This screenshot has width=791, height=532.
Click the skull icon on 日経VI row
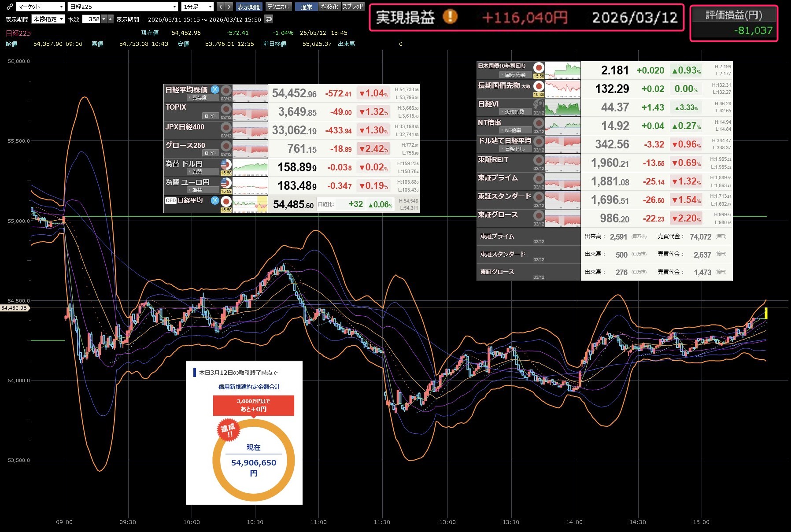(539, 105)
